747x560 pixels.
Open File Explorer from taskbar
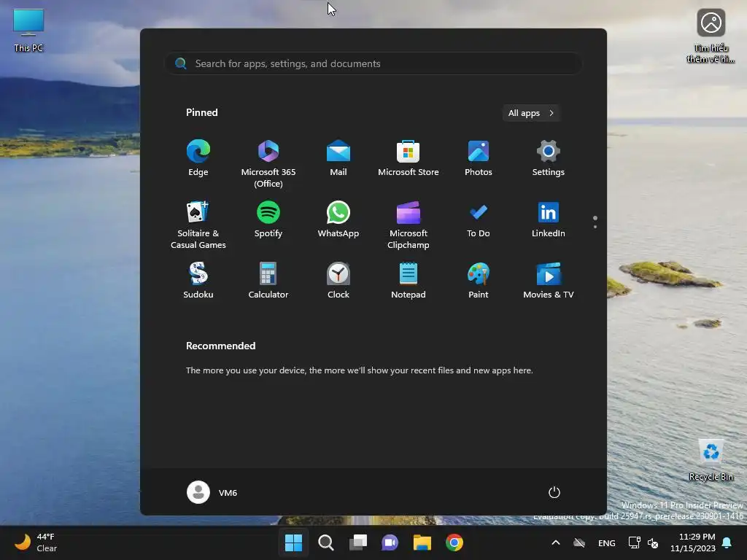pyautogui.click(x=422, y=542)
